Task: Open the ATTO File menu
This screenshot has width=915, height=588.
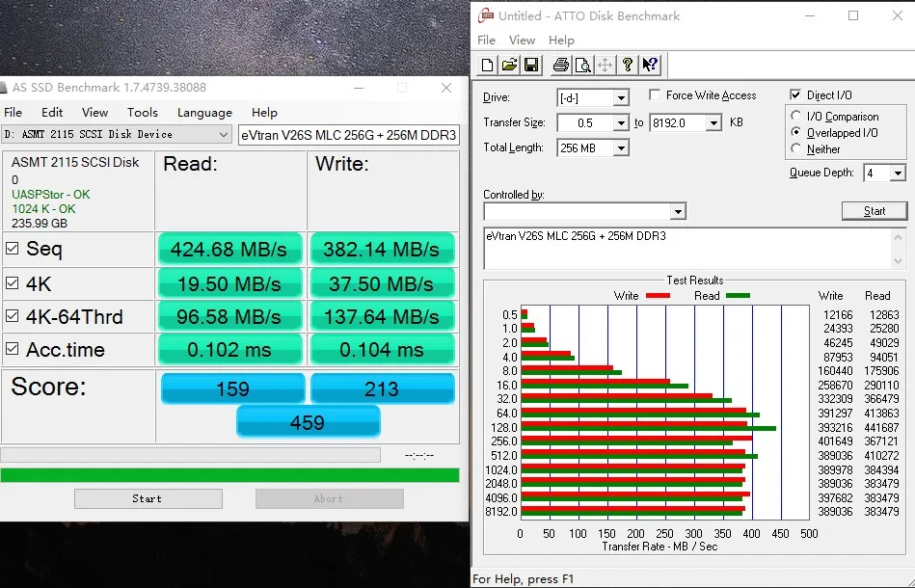Action: 486,40
